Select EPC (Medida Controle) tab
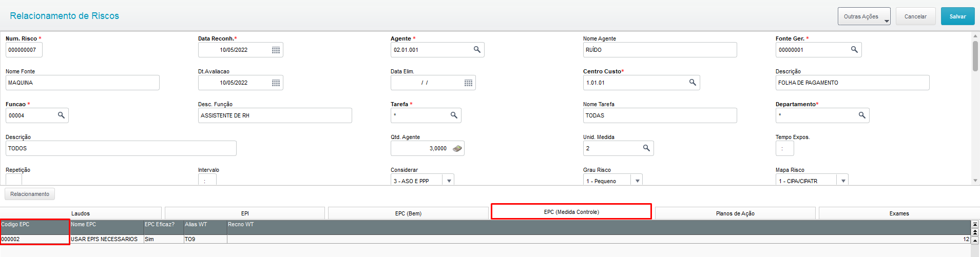This screenshot has height=257, width=980. (571, 212)
